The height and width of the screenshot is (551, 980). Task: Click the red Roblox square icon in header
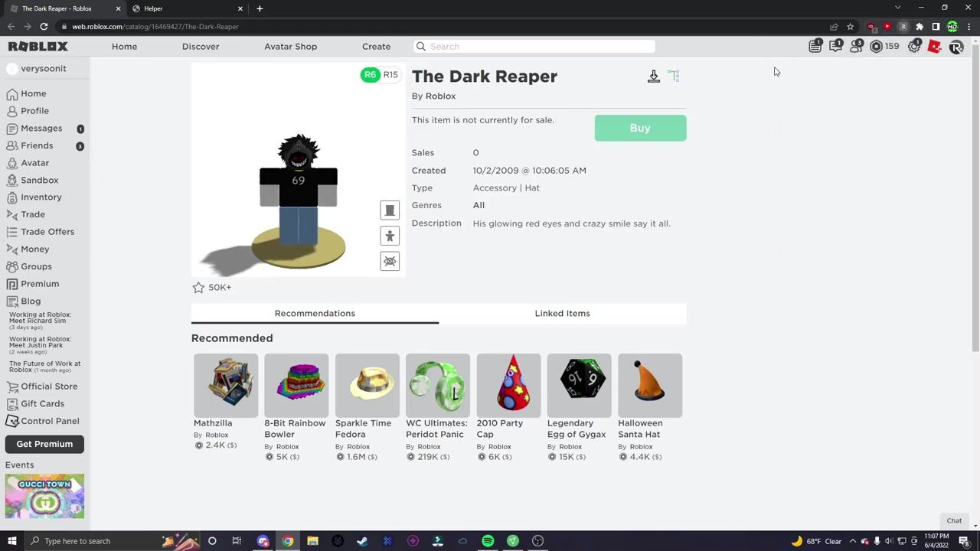click(x=934, y=47)
